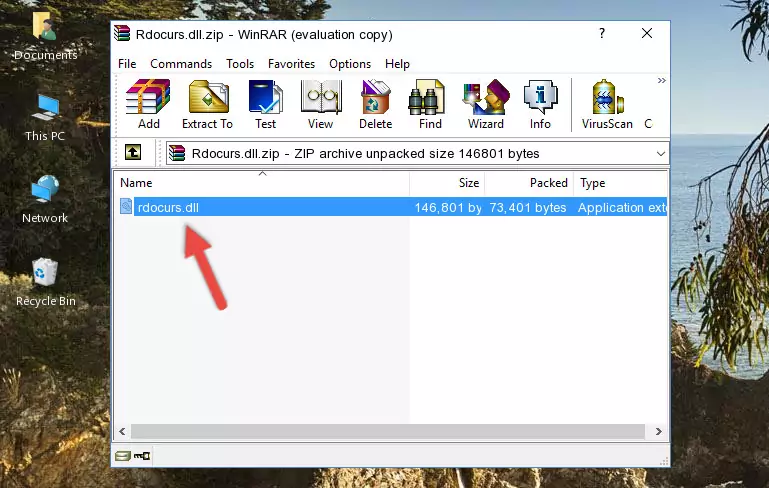Go up one folder level
The height and width of the screenshot is (488, 769).
pos(133,153)
